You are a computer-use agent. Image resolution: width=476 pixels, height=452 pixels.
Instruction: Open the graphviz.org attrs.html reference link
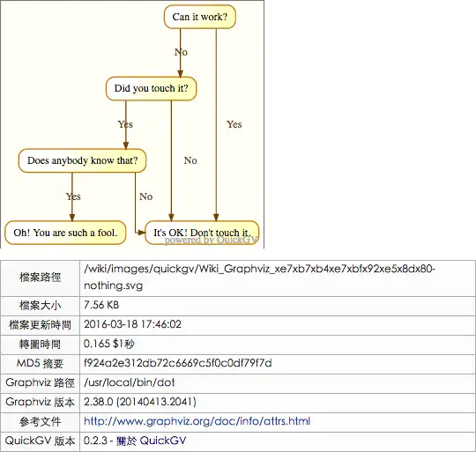click(197, 421)
